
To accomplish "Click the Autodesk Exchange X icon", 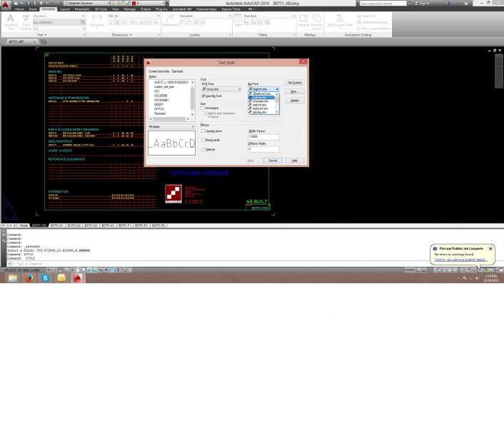I will [448, 4].
